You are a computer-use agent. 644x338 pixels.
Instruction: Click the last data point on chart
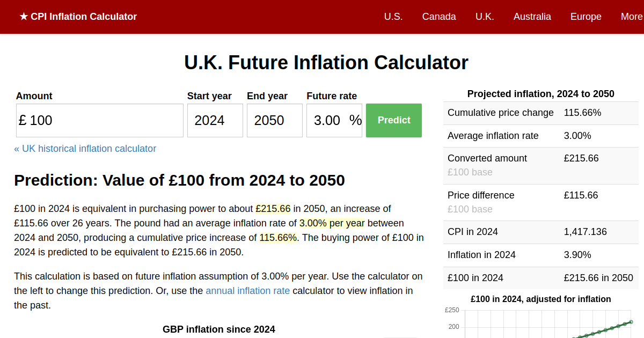tap(631, 322)
